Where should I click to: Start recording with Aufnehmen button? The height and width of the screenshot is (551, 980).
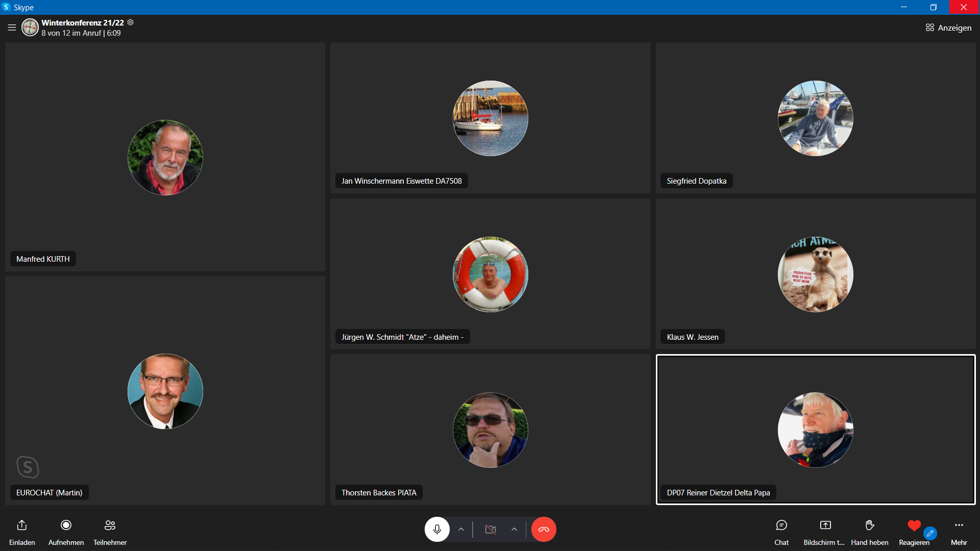click(66, 525)
